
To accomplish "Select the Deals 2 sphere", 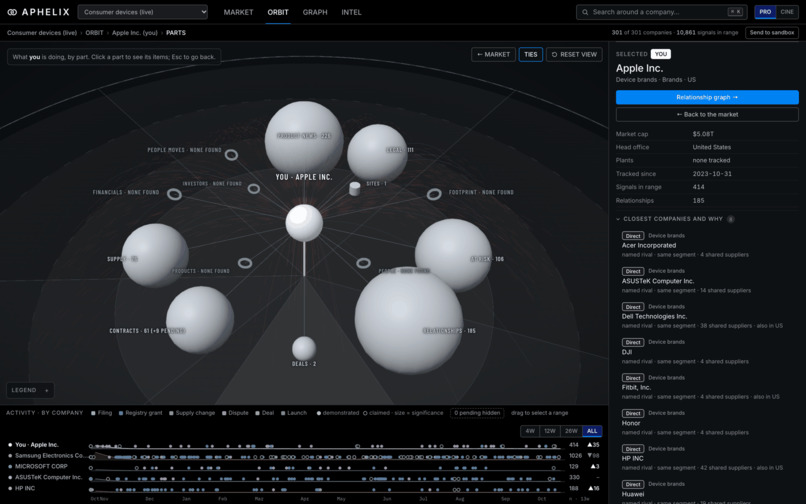I will coord(304,348).
